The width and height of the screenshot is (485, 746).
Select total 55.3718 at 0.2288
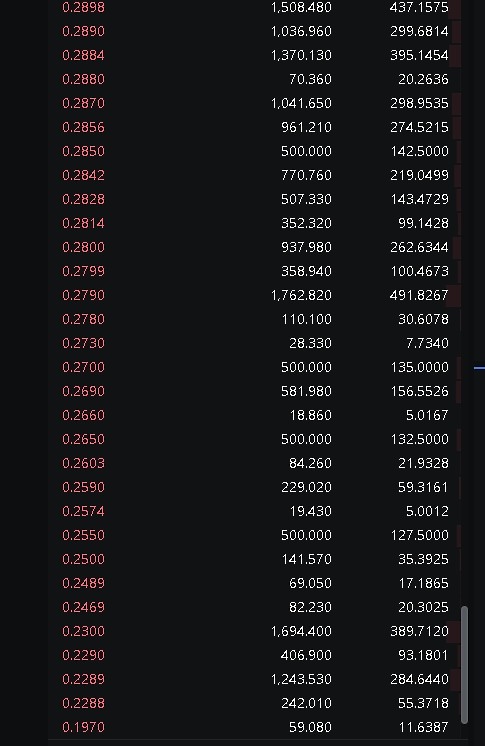423,703
